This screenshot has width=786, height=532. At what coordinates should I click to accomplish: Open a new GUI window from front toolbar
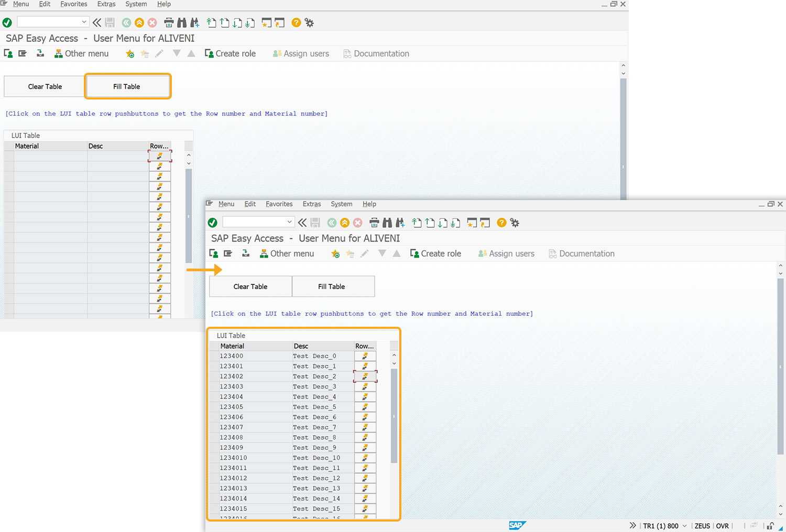(x=472, y=223)
